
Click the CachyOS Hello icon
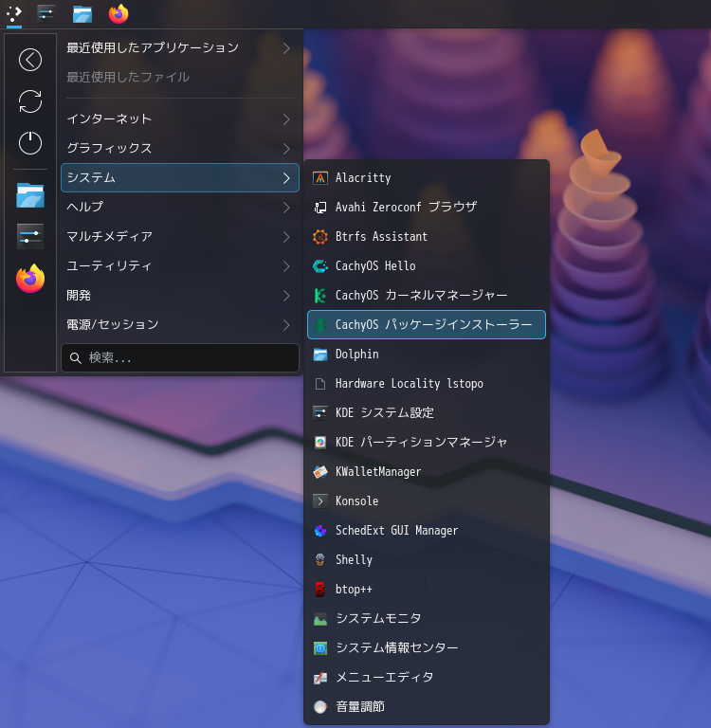click(320, 266)
